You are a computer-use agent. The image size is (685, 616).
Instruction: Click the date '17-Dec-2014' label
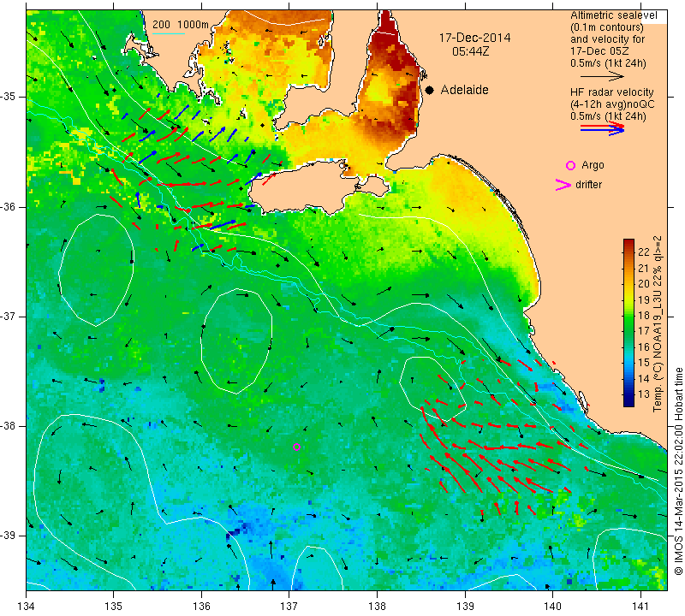(x=474, y=38)
